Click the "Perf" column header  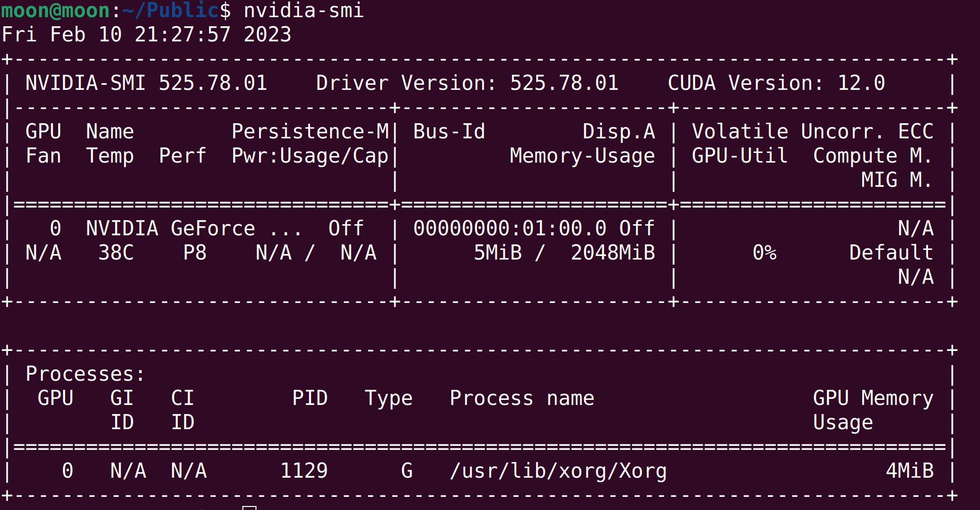point(182,156)
